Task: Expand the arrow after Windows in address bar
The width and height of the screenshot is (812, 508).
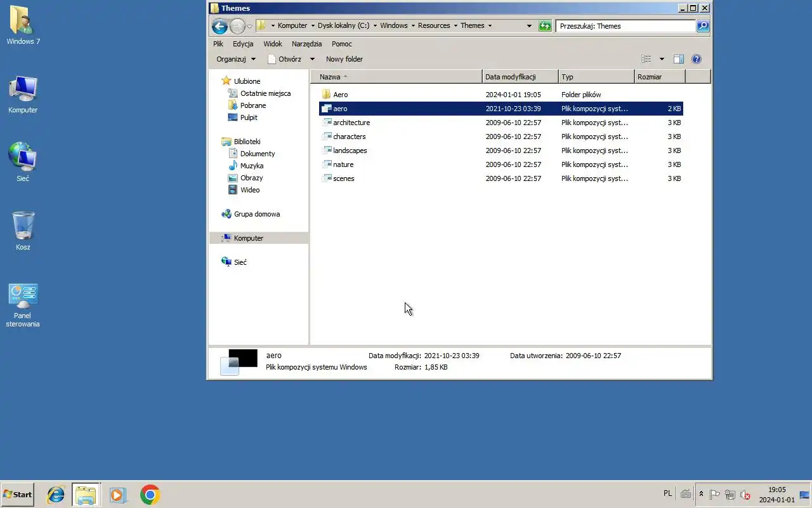Action: click(x=412, y=26)
